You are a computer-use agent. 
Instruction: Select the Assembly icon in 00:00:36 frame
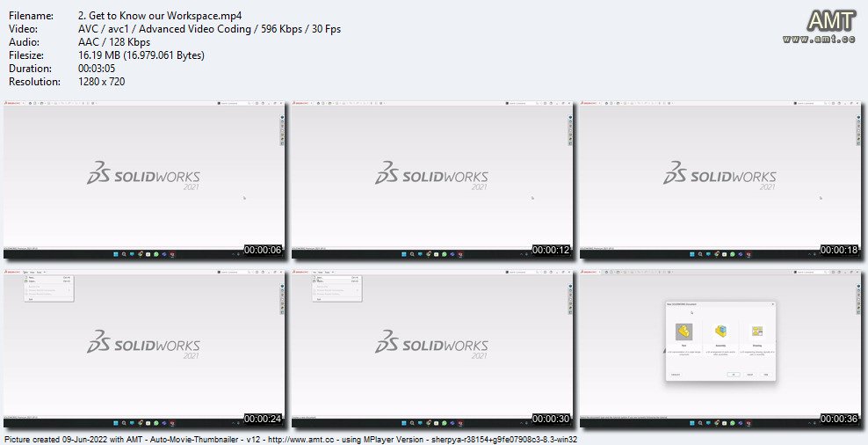click(x=721, y=332)
